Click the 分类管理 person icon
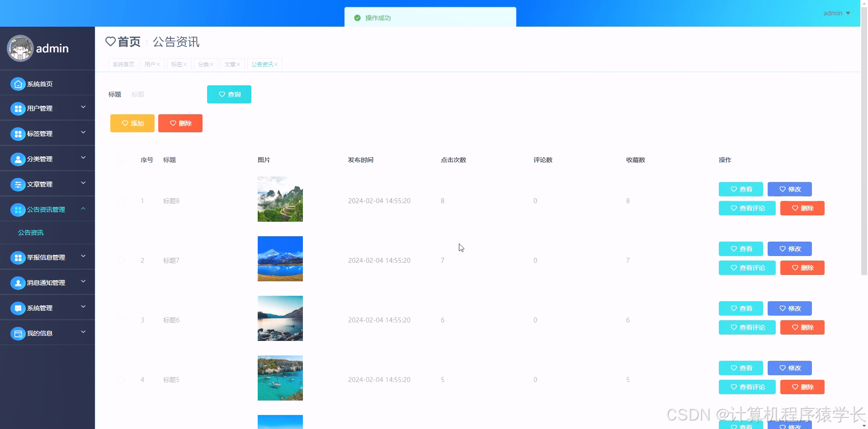This screenshot has width=868, height=429. click(18, 159)
